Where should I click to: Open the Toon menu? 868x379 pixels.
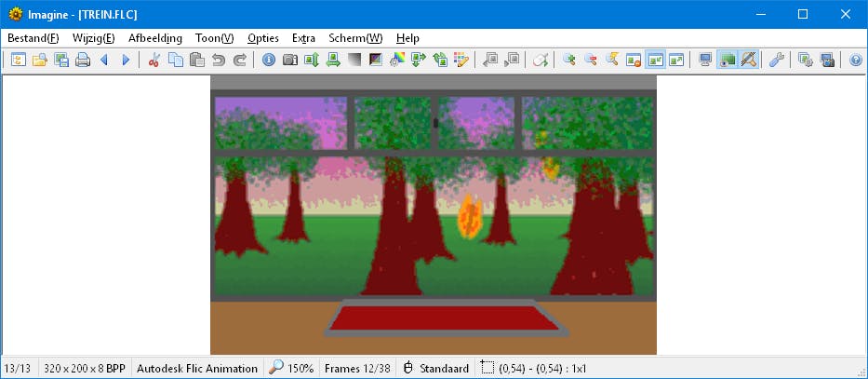pyautogui.click(x=215, y=38)
